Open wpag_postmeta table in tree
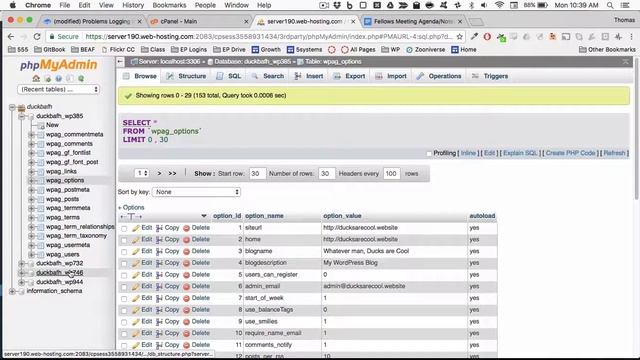 point(67,190)
